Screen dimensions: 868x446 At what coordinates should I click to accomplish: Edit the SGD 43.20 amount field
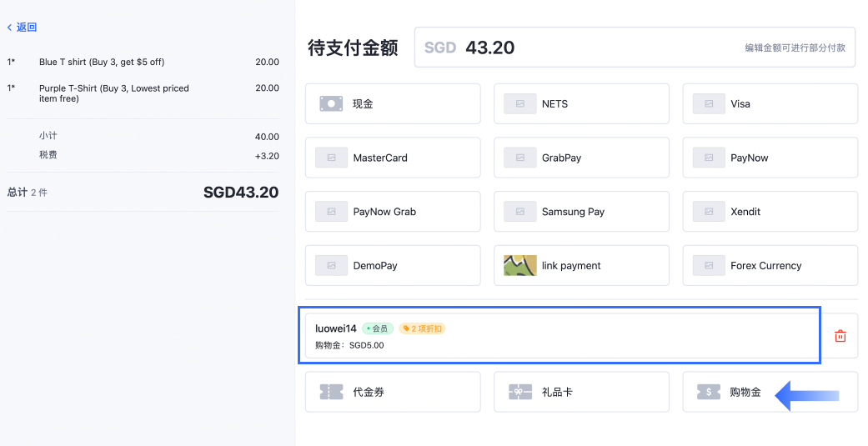635,48
